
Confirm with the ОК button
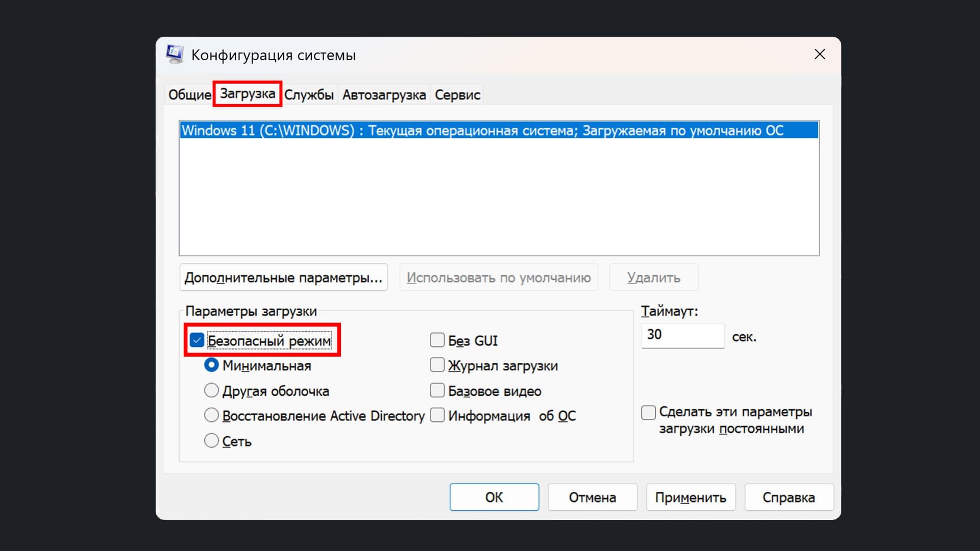click(494, 497)
